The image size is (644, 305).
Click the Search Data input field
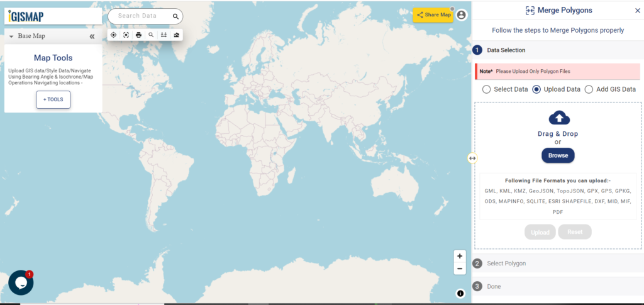click(x=142, y=16)
